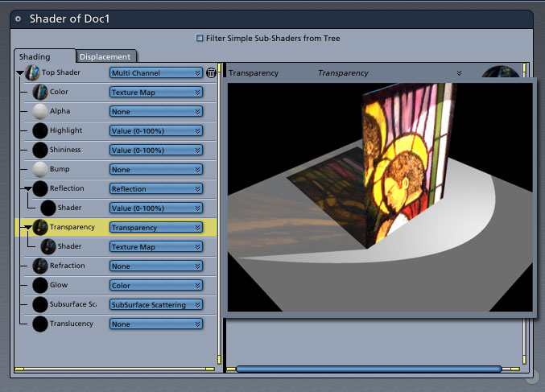This screenshot has width=545, height=392.
Task: Click the Transparency channel preview sphere
Action: tap(40, 227)
